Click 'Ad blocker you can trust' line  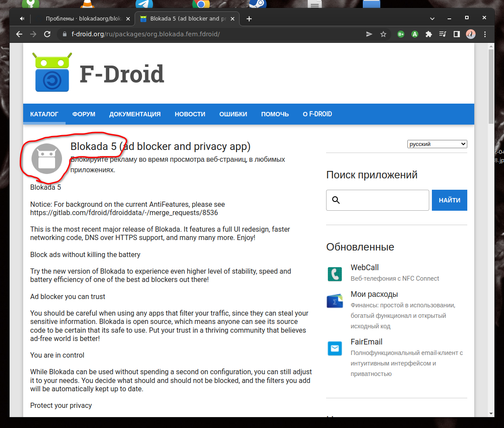point(67,296)
